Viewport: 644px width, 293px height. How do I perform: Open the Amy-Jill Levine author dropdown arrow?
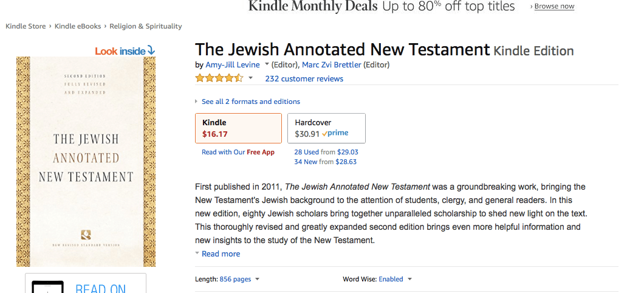click(265, 65)
